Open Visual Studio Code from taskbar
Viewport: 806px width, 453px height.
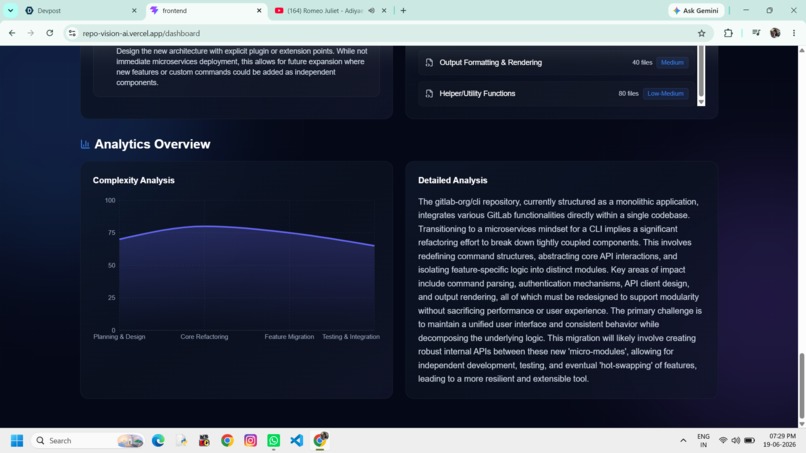(x=297, y=441)
